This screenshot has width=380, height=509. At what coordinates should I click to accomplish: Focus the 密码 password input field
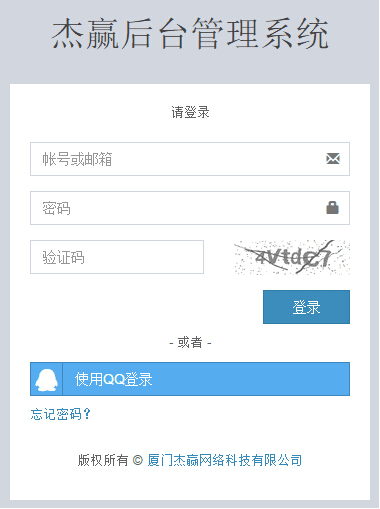pos(190,208)
